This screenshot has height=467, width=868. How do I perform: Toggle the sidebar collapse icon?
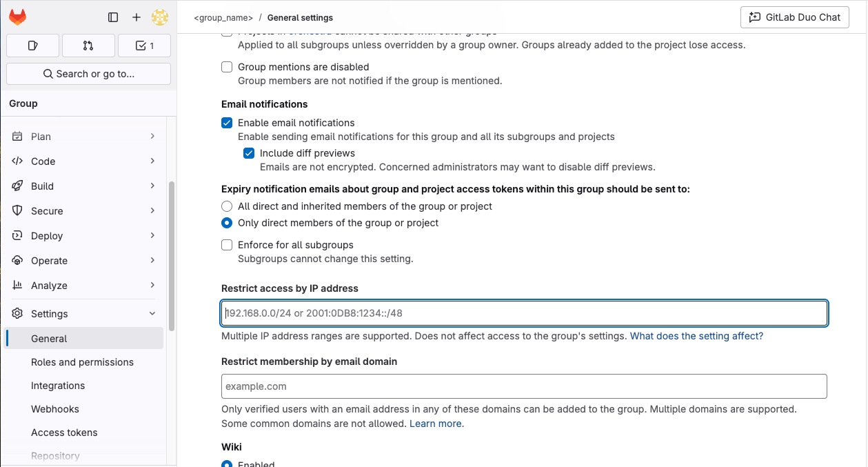pyautogui.click(x=112, y=17)
